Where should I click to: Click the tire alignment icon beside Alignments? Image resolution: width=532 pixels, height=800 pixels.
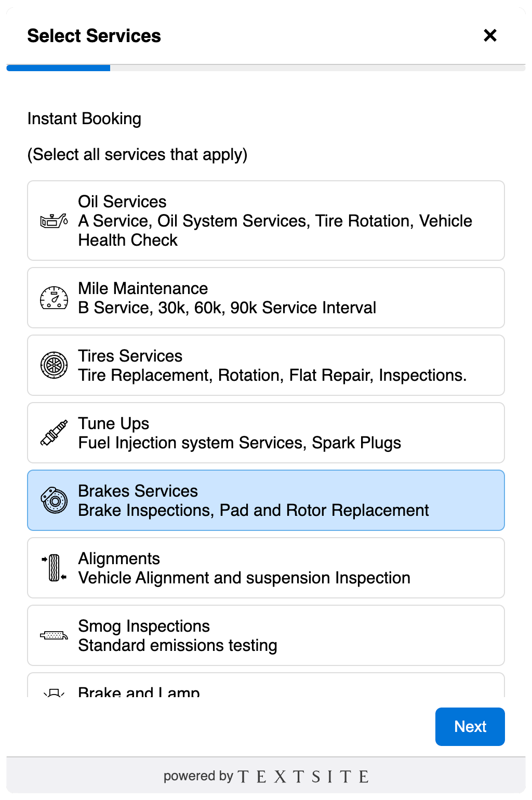pos(54,568)
